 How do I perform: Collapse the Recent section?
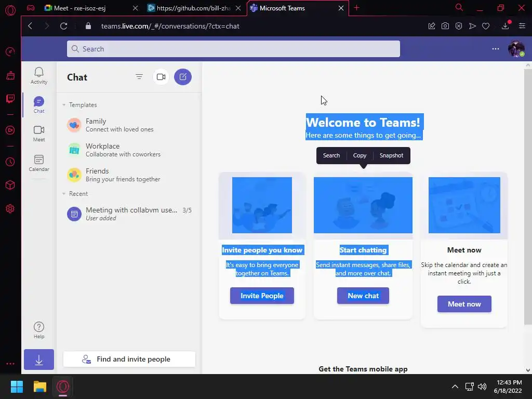pos(64,194)
